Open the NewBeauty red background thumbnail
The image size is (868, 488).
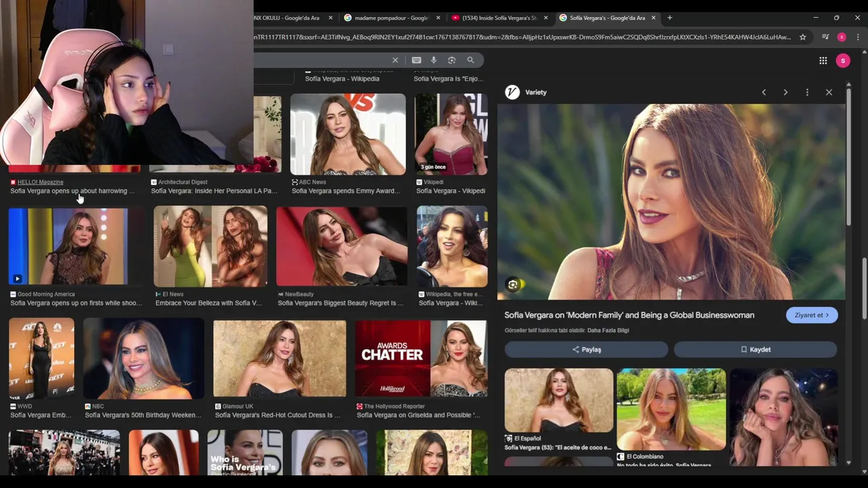pyautogui.click(x=342, y=247)
